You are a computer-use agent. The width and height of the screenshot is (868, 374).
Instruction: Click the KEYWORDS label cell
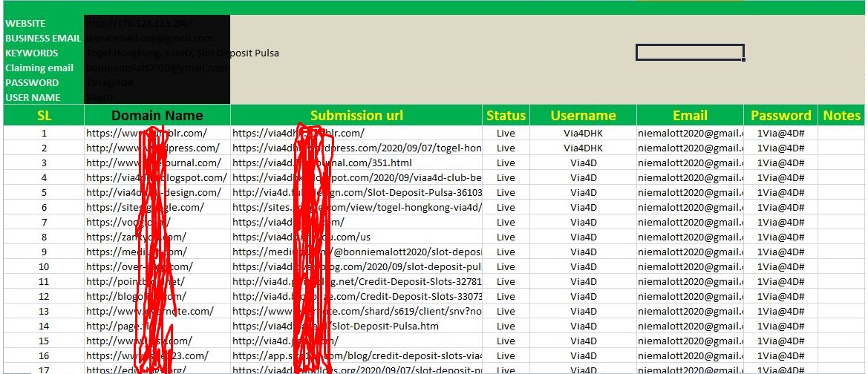44,53
